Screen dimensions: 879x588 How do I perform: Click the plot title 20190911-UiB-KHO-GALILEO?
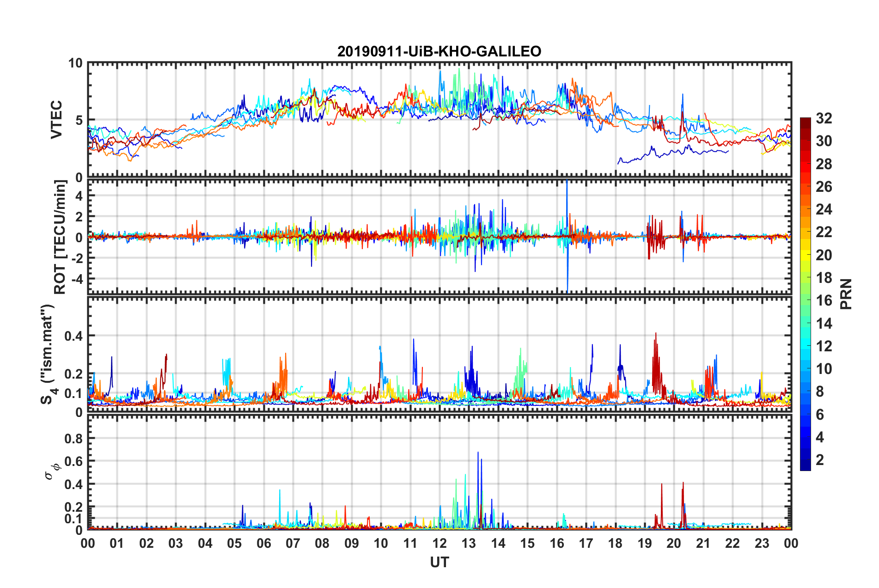[439, 51]
